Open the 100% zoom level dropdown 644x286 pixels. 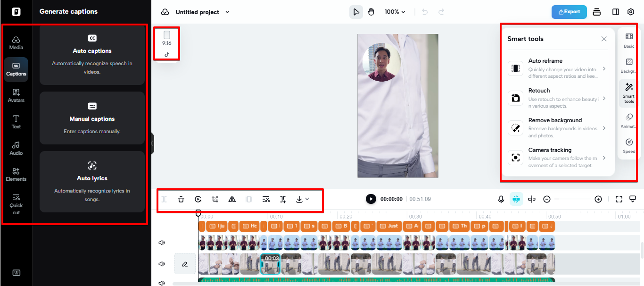[x=395, y=11]
